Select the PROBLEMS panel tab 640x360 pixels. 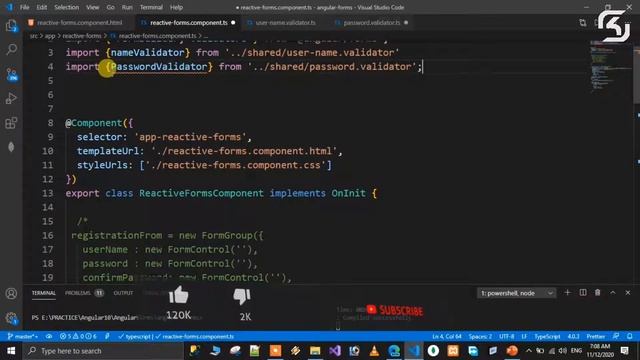pyautogui.click(x=78, y=293)
